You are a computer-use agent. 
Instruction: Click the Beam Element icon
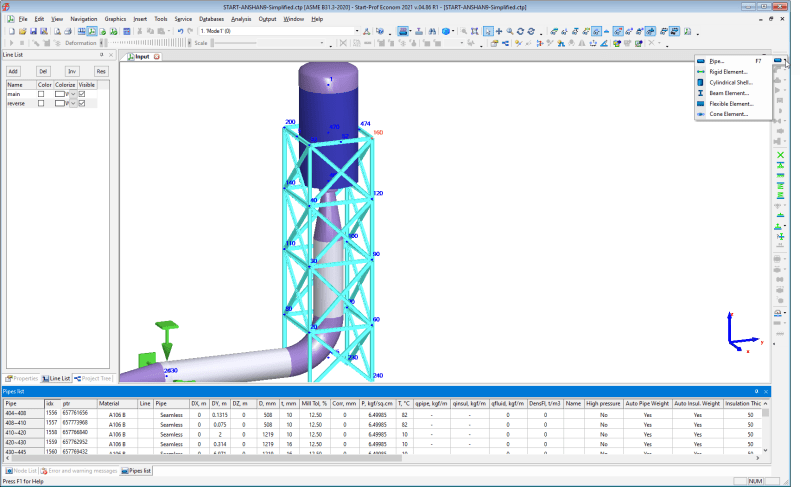tap(701, 93)
